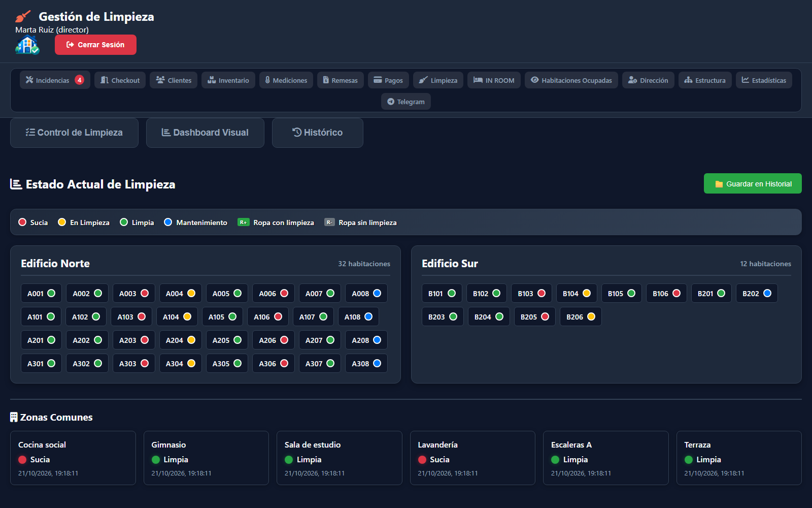The width and height of the screenshot is (812, 508).
Task: Open Estadísticas chart section
Action: tap(764, 80)
